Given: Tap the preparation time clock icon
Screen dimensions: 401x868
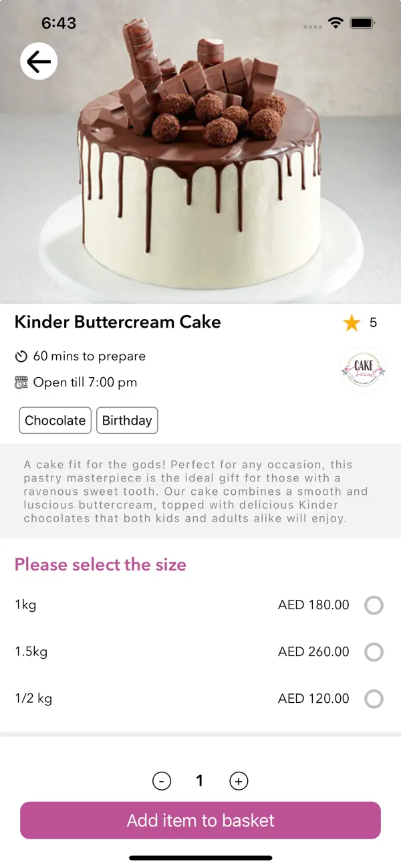Looking at the screenshot, I should pyautogui.click(x=21, y=356).
